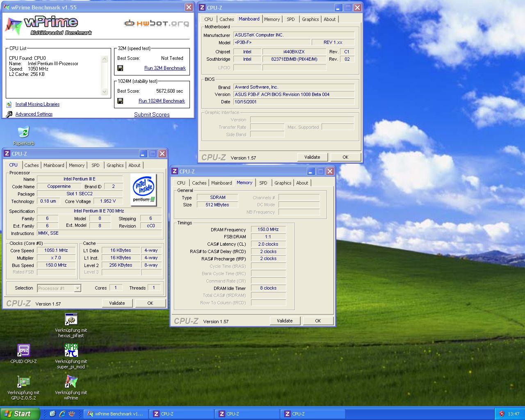Open the Start menu
This screenshot has width=525, height=420.
(20, 414)
